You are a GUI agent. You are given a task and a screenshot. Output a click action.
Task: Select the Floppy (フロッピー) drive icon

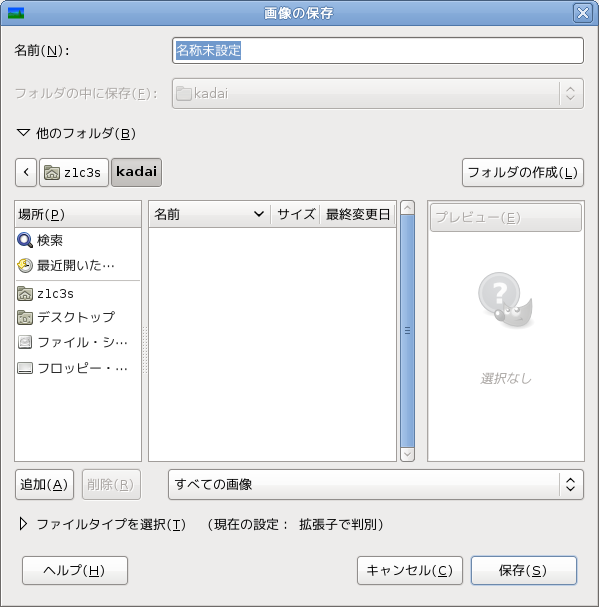pyautogui.click(x=25, y=368)
